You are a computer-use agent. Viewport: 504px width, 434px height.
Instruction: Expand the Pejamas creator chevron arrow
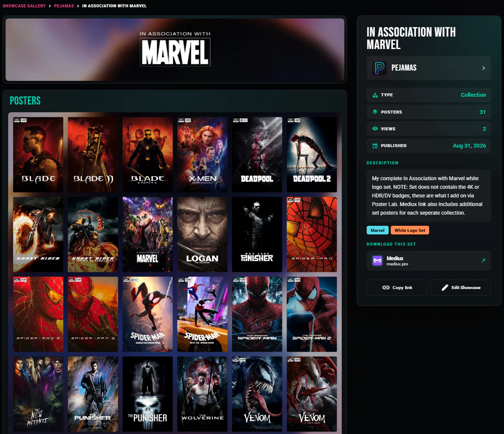[x=483, y=68]
